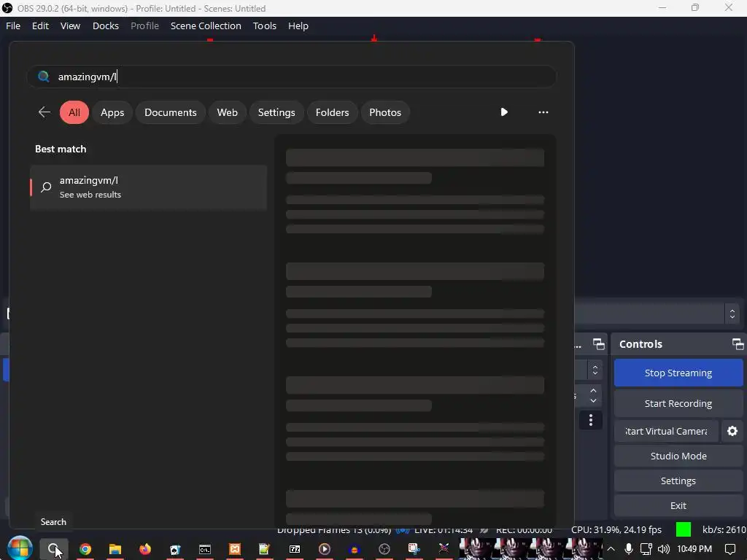Select the Apps search filter
Image resolution: width=747 pixels, height=560 pixels.
coord(112,112)
